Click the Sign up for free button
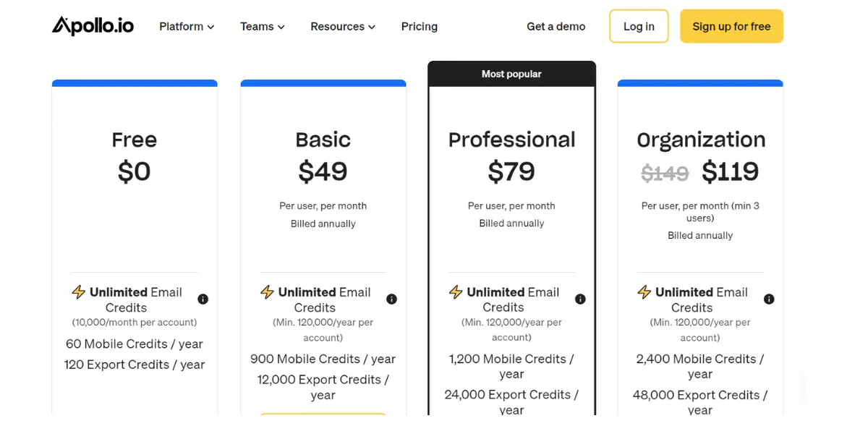Viewport: 868px width, 434px height. coord(731,26)
